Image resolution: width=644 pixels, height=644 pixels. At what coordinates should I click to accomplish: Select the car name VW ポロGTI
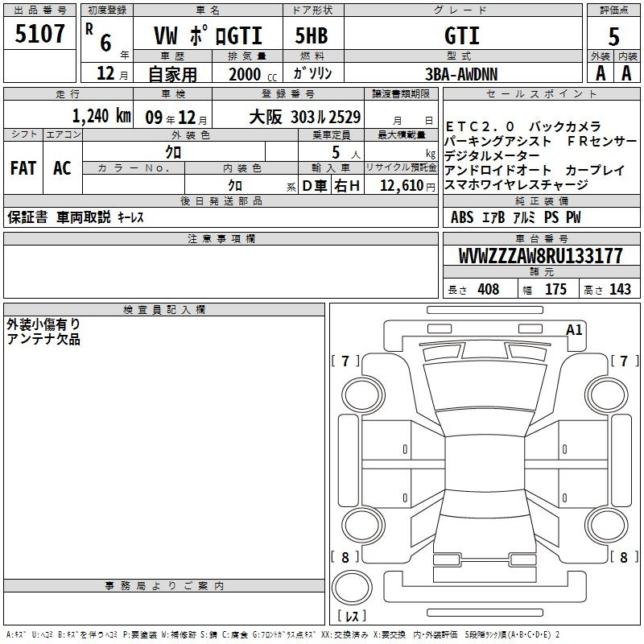pos(208,35)
